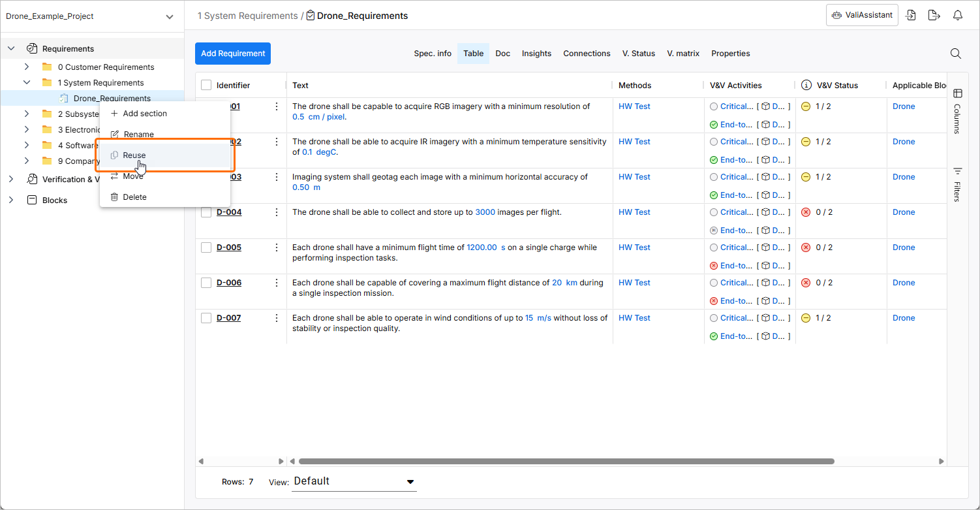980x510 pixels.
Task: Select the D-006 row checkbox
Action: (x=206, y=283)
